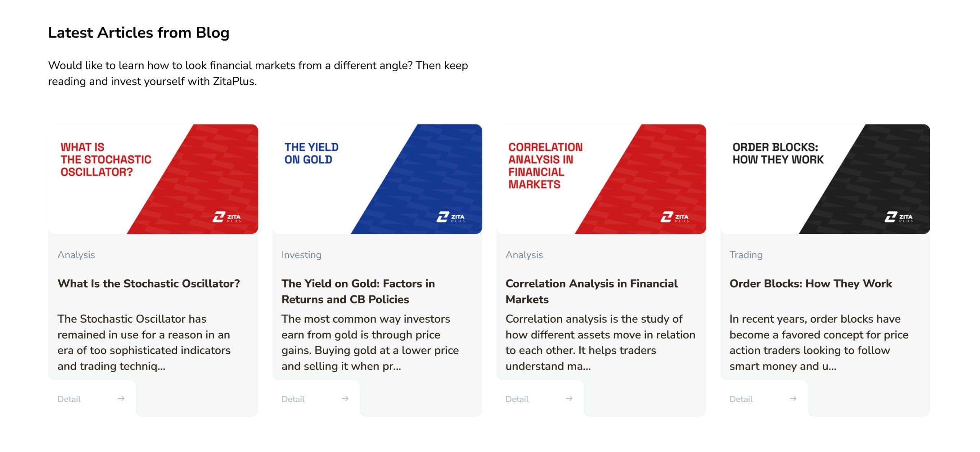Open 'The Yield on Gold' article title
The width and height of the screenshot is (980, 452).
[358, 291]
